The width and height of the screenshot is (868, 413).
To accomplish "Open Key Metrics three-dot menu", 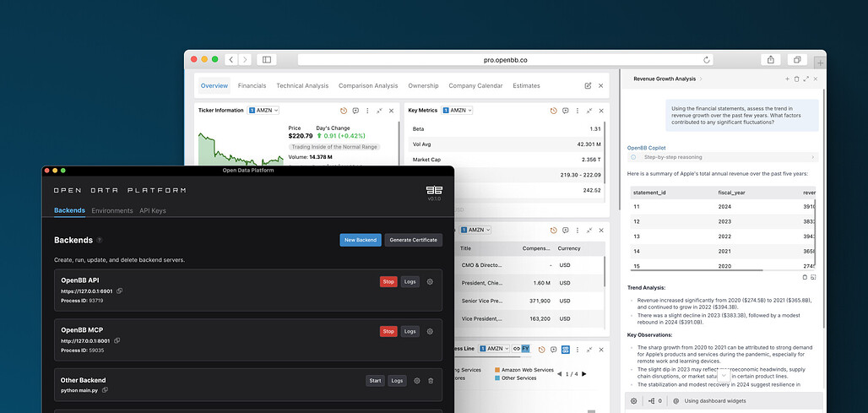I will [578, 111].
